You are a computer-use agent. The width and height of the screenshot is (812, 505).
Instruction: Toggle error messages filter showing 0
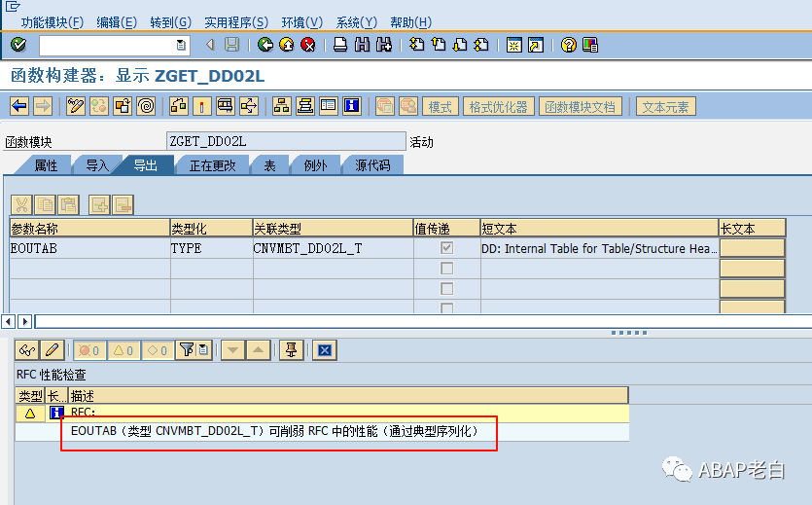click(89, 350)
